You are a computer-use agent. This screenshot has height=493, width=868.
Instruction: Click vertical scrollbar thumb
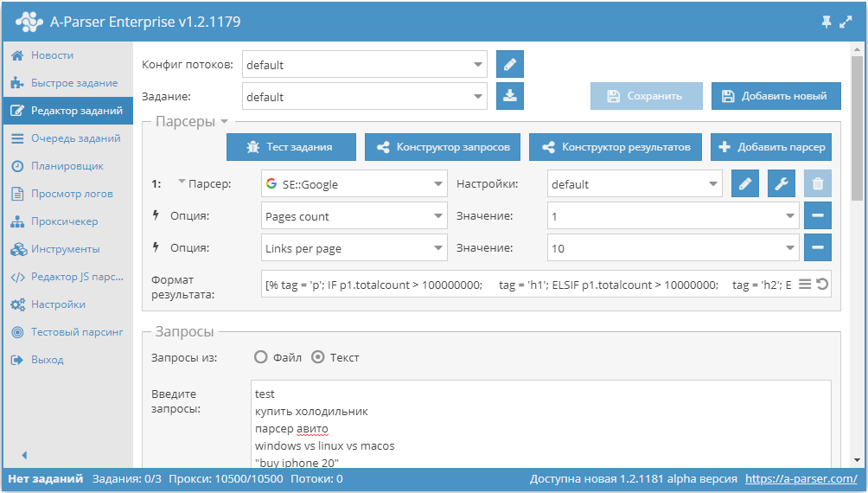857,129
